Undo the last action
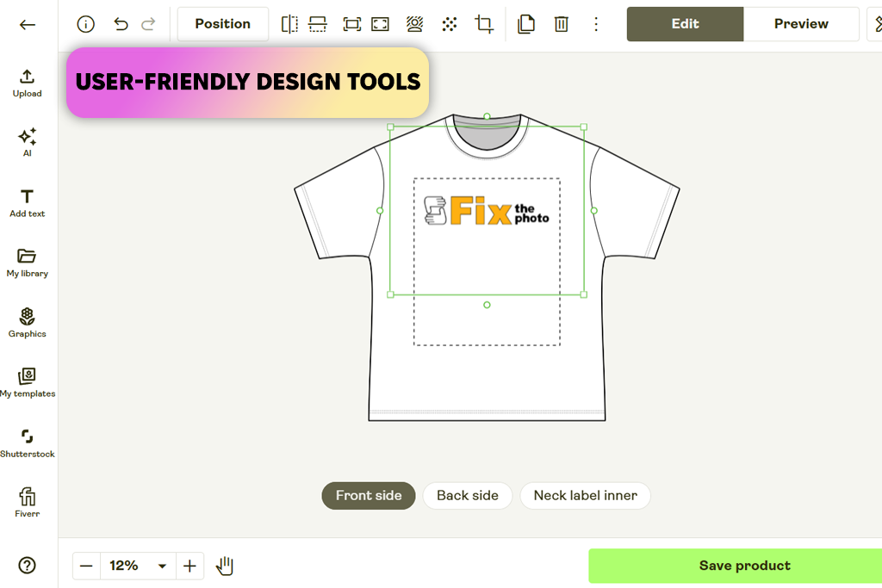This screenshot has width=882, height=588. (x=121, y=24)
